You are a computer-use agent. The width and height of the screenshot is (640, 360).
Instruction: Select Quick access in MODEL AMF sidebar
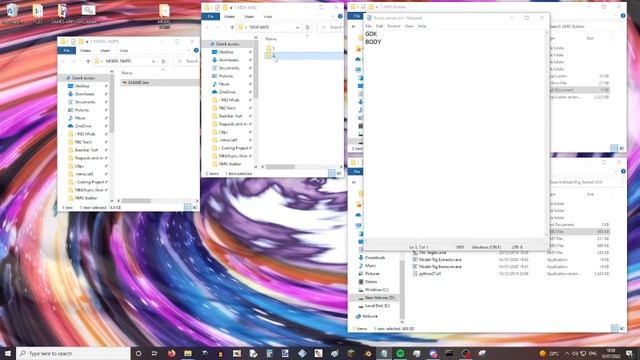pyautogui.click(x=83, y=78)
